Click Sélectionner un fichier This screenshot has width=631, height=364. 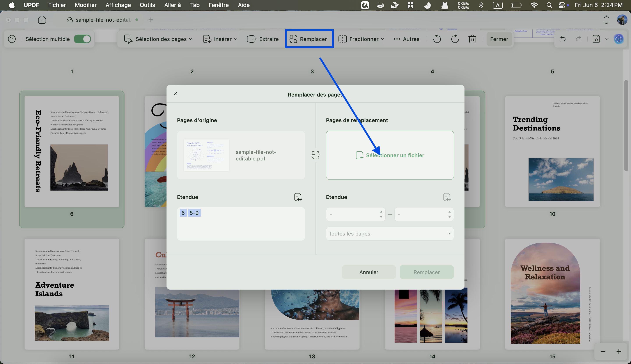[390, 155]
